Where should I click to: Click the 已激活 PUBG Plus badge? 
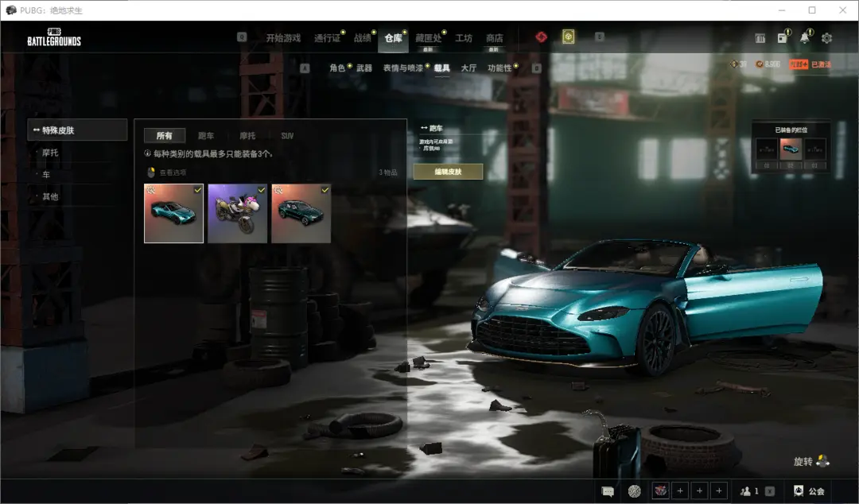810,64
